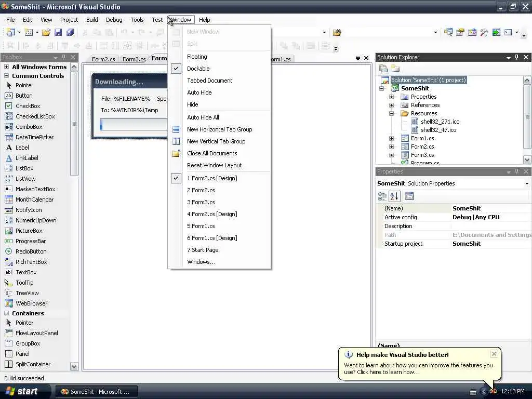This screenshot has height=399, width=532.
Task: Click the Toolbox scroll down arrow
Action: click(74, 366)
